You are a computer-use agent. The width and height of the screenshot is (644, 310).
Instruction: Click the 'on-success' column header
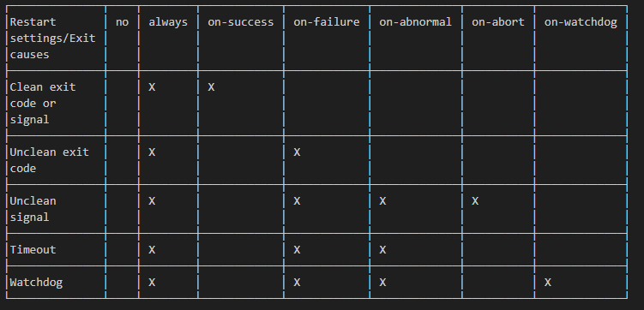[241, 22]
